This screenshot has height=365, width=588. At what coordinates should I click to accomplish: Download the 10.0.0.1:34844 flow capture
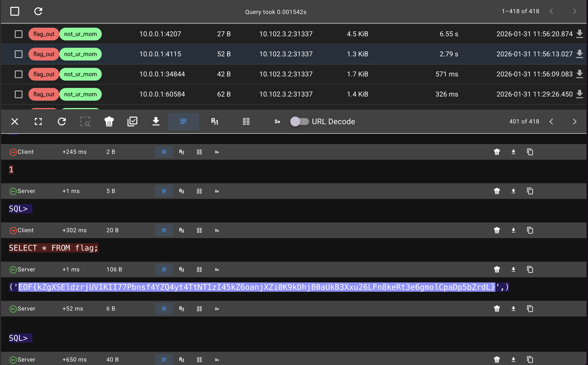coord(580,74)
